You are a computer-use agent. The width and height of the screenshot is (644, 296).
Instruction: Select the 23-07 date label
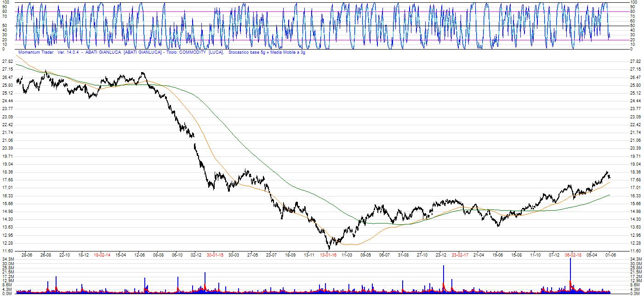point(272,254)
